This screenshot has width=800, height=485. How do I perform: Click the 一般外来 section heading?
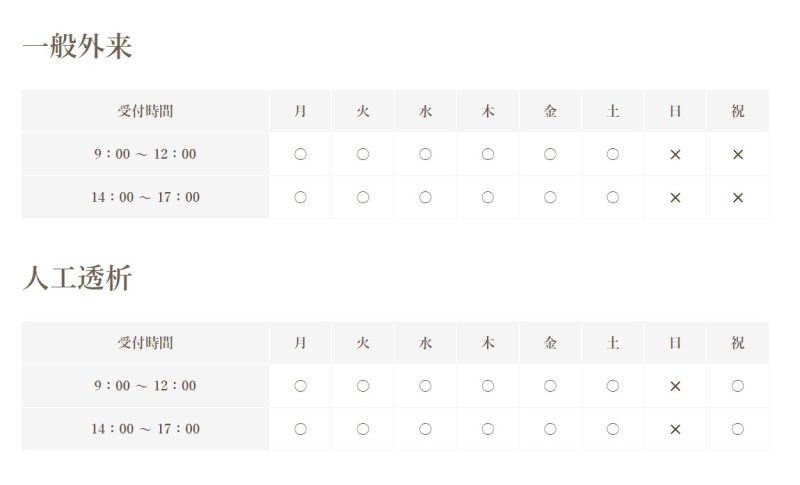point(77,46)
